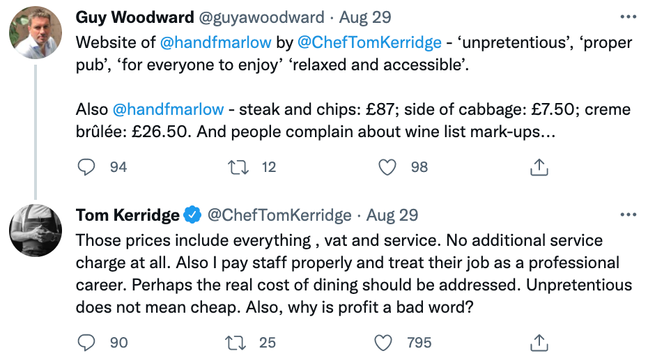Open the Aug 29 timestamp on Tom's reply
The height and width of the screenshot is (360, 648).
pos(392,215)
